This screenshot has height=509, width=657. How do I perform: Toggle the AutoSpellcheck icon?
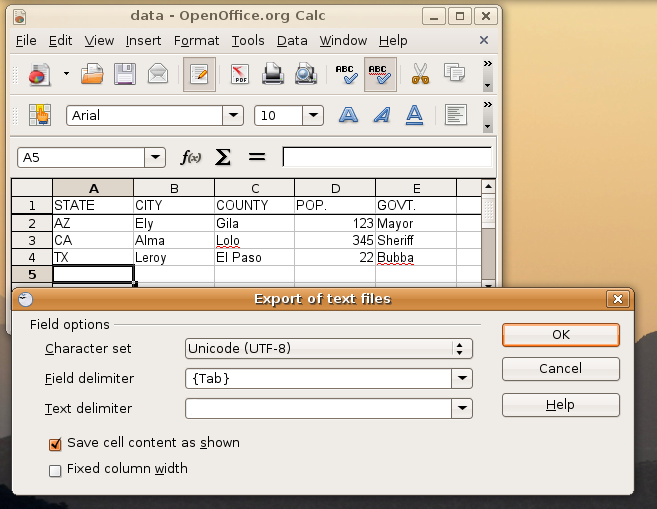(x=379, y=74)
